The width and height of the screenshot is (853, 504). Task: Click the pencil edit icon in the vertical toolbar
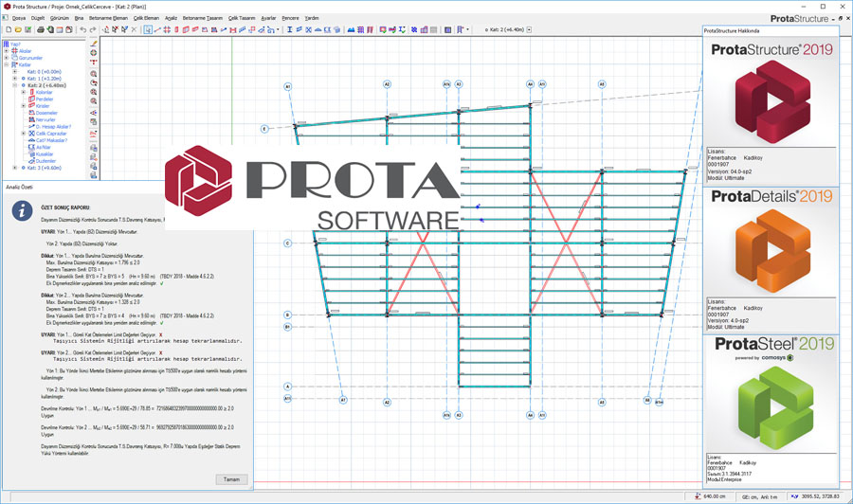[x=94, y=44]
